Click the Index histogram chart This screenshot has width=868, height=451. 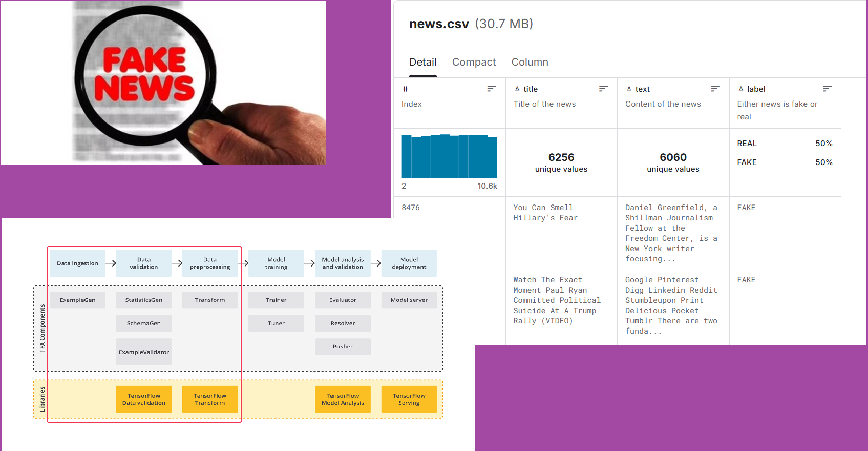click(x=449, y=156)
